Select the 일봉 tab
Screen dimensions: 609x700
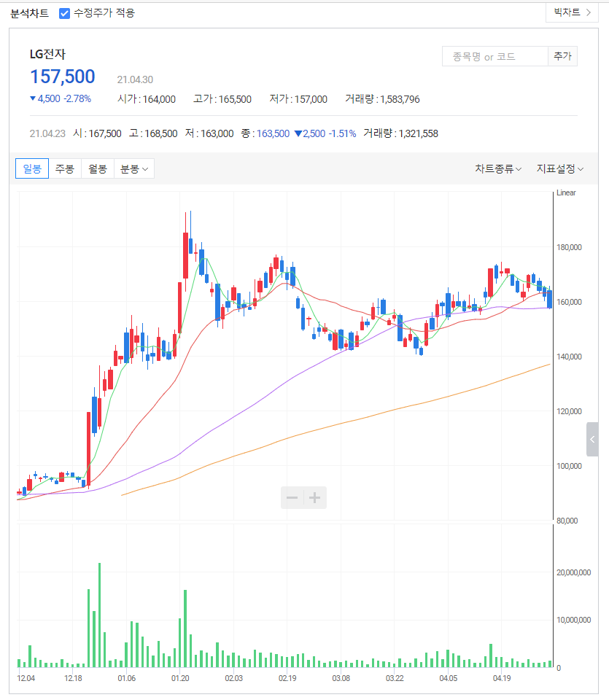[x=32, y=168]
